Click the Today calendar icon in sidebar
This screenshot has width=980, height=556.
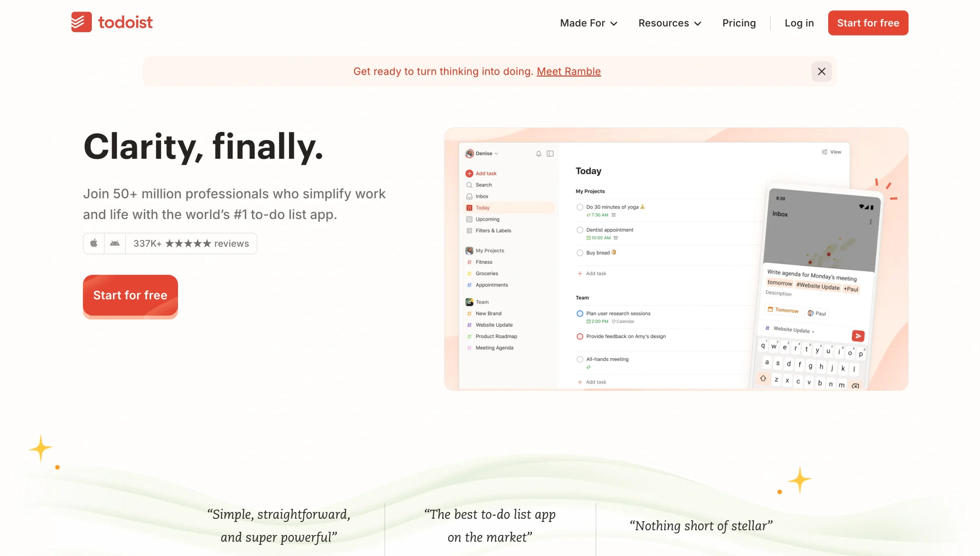[x=469, y=208]
